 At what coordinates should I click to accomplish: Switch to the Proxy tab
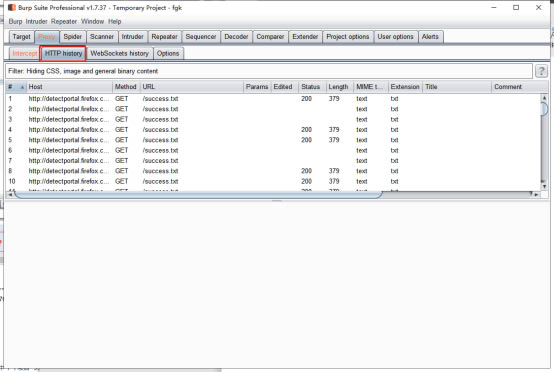coord(47,37)
